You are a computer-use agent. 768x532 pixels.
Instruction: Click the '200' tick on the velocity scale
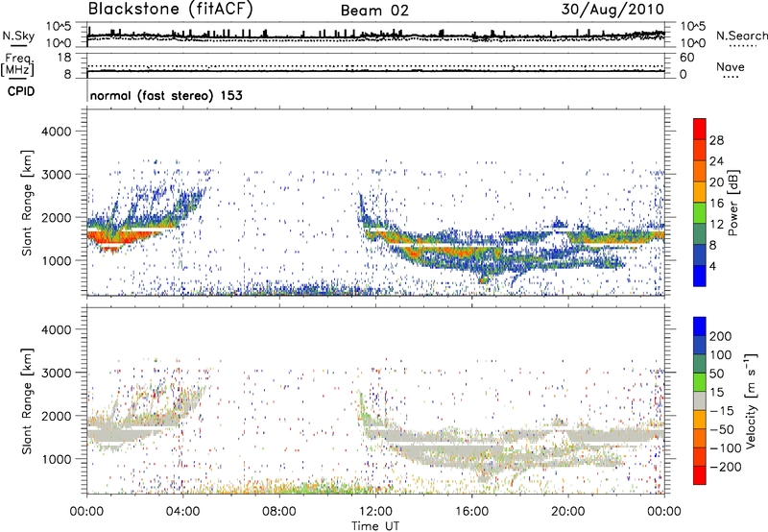pyautogui.click(x=721, y=336)
